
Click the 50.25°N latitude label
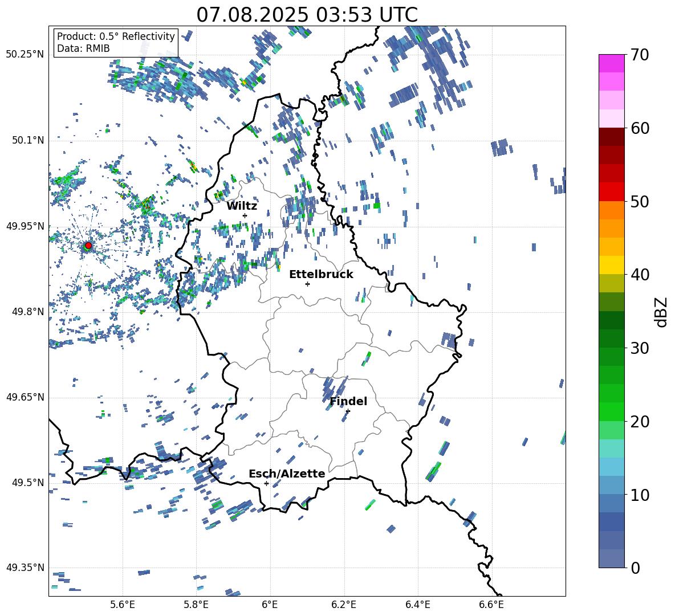tap(25, 55)
